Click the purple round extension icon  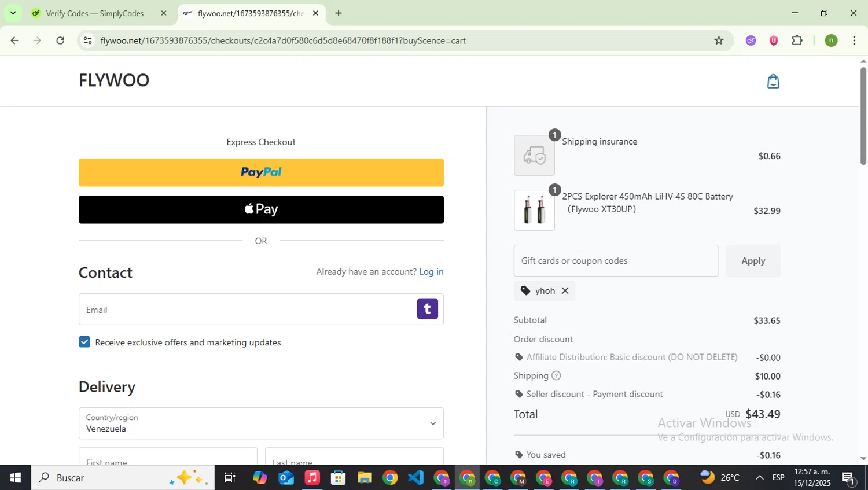751,40
